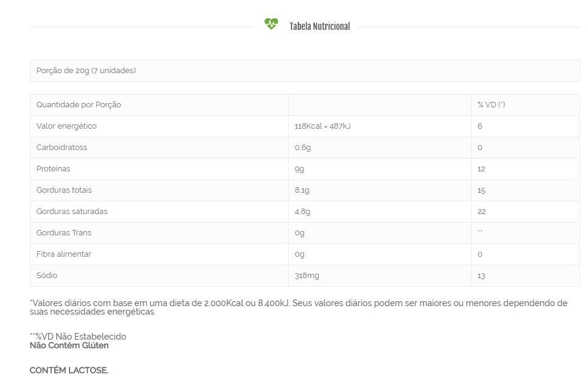This screenshot has height=386, width=588.
Task: Click the Porção de 20g row
Action: tap(305, 71)
